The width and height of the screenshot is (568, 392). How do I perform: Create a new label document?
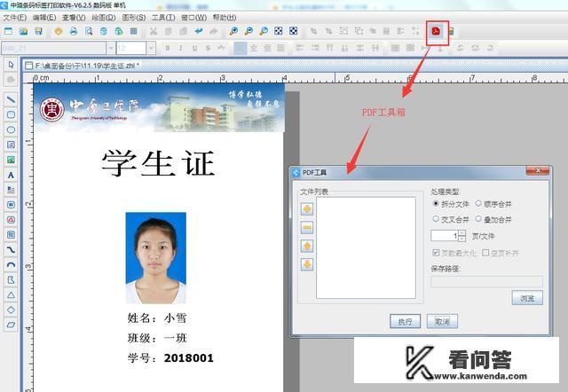click(x=8, y=31)
